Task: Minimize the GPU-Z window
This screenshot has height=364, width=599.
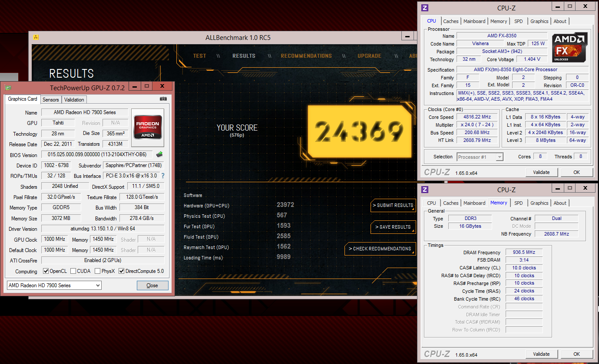Action: pyautogui.click(x=136, y=87)
